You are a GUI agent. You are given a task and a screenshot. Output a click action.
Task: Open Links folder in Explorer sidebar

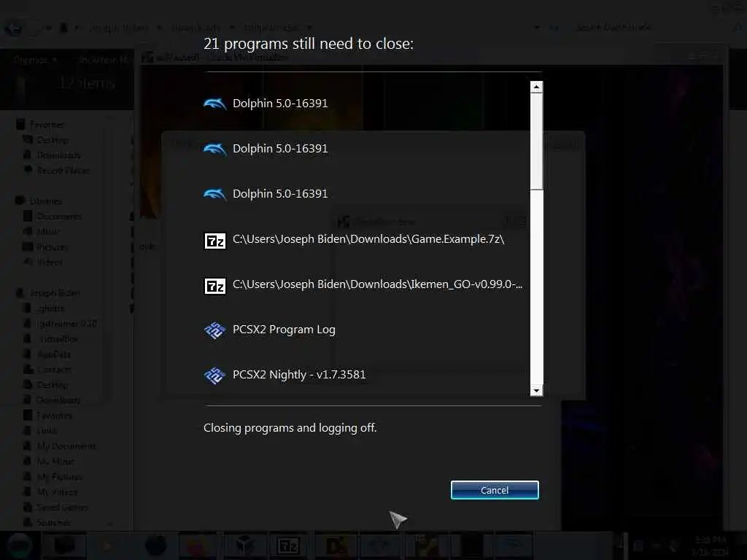point(41,430)
